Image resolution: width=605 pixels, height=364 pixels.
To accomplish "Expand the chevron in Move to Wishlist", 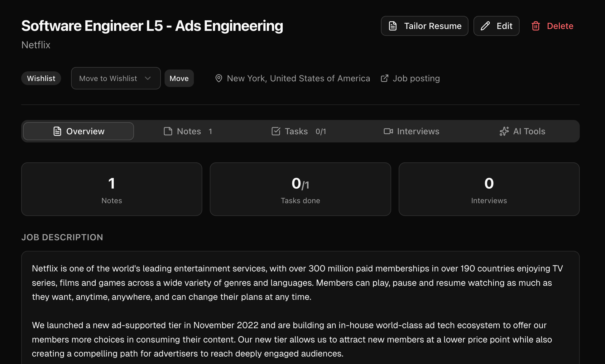I will point(148,78).
